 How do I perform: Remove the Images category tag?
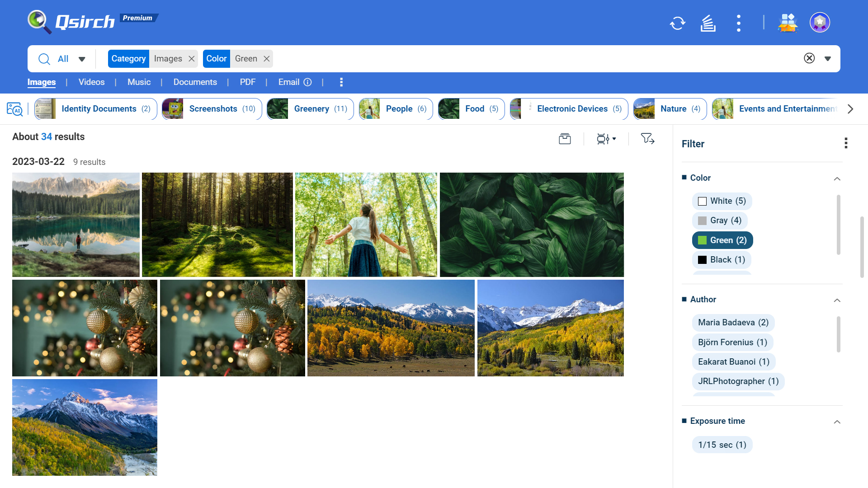[x=192, y=59]
